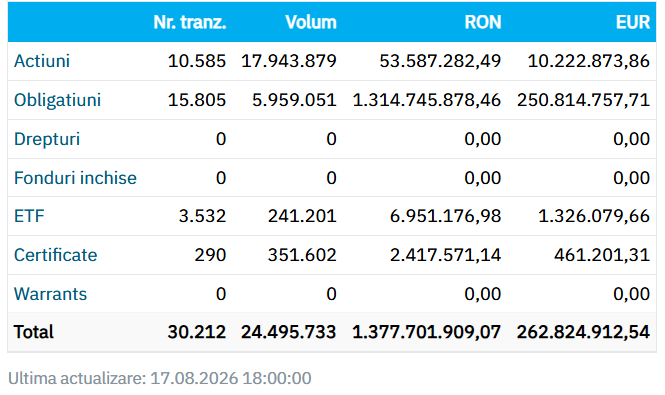Open the Obligatiuni link
This screenshot has width=665, height=395.
(x=57, y=101)
